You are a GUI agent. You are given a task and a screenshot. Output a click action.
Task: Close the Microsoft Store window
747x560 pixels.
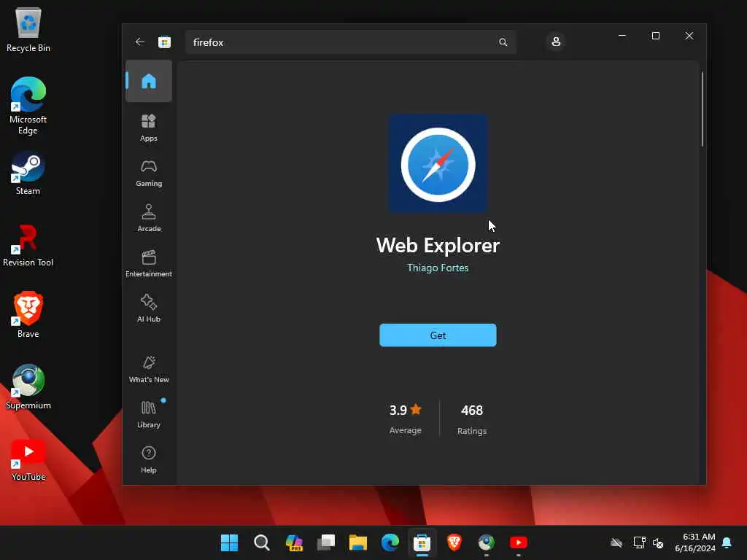689,36
